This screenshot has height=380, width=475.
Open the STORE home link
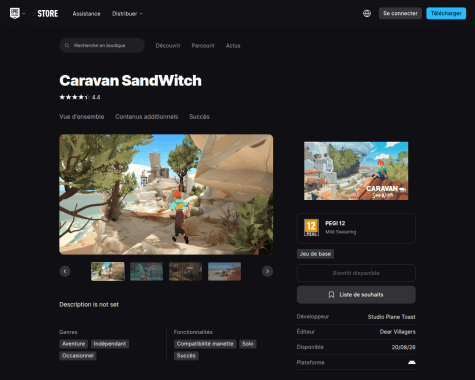pyautogui.click(x=48, y=14)
